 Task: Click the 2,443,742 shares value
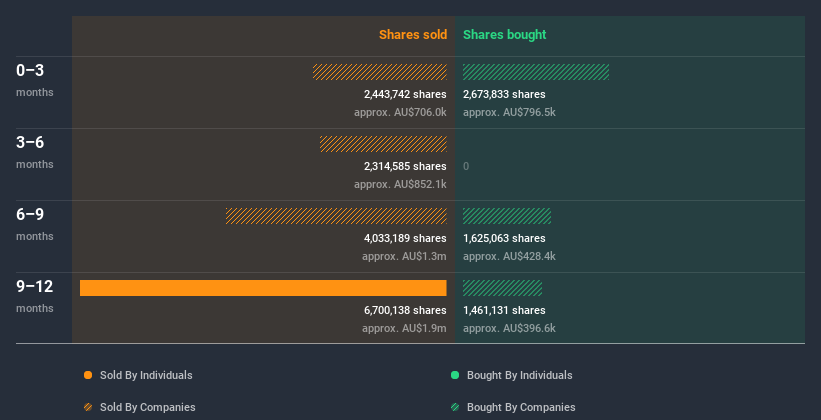click(x=405, y=94)
